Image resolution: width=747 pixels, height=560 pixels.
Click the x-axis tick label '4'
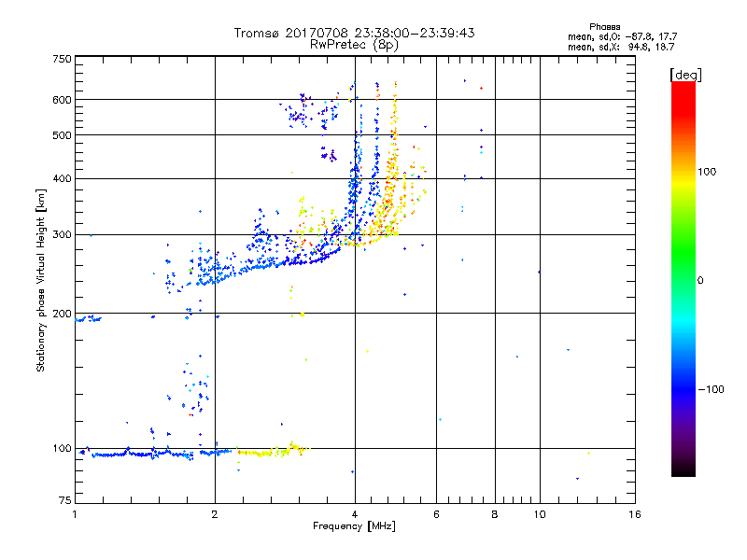pos(355,514)
